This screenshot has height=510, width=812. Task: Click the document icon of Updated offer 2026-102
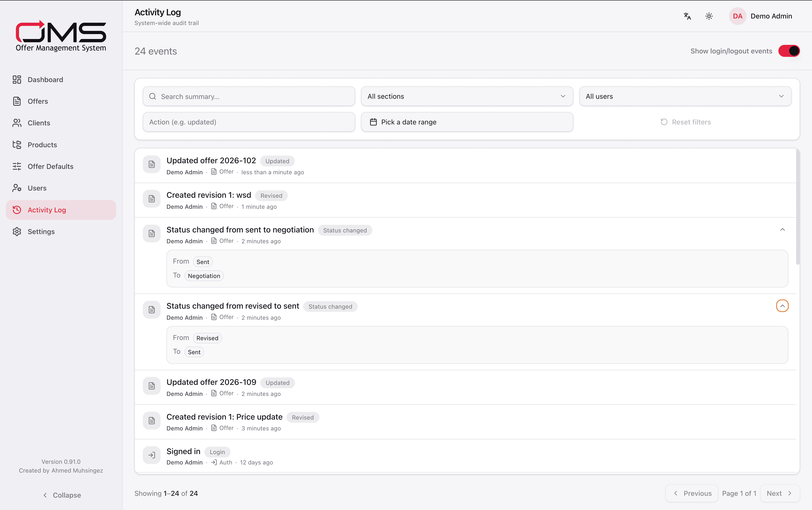(x=152, y=165)
